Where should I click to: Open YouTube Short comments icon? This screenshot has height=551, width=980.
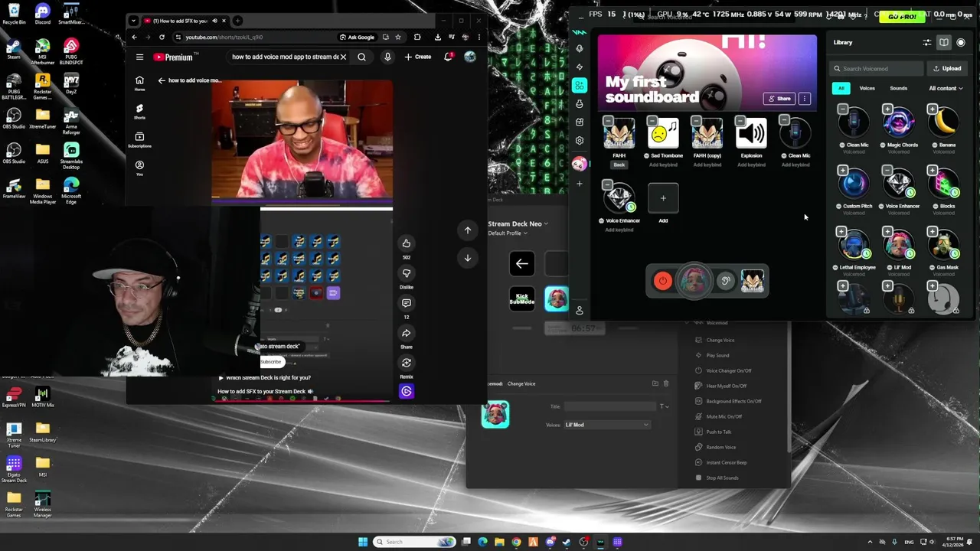[407, 303]
